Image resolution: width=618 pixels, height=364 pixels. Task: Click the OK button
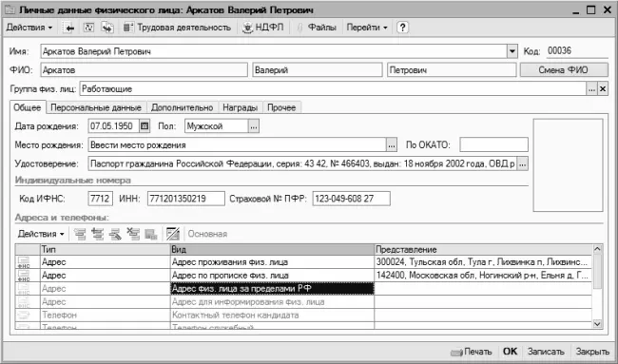pos(510,352)
